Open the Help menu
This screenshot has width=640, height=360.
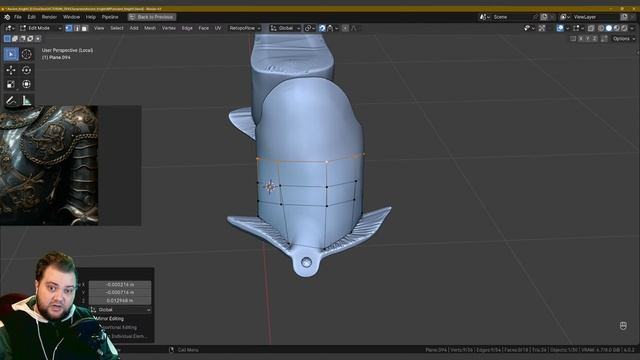click(x=91, y=17)
